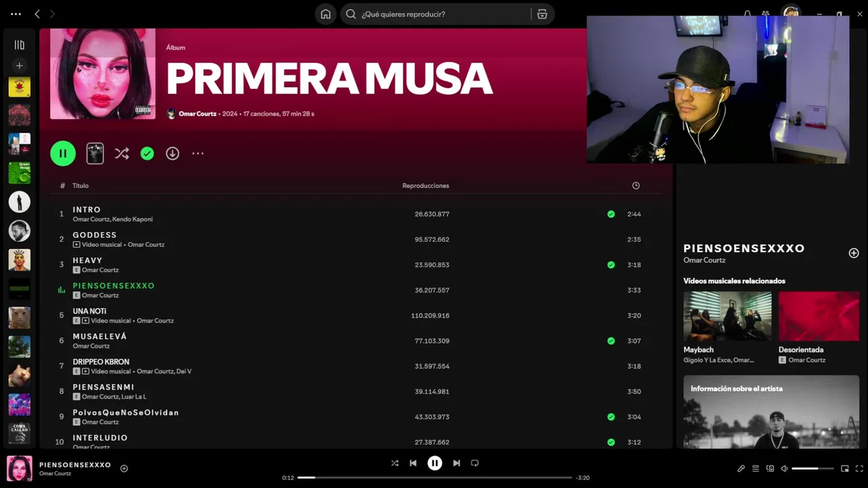The width and height of the screenshot is (868, 488).
Task: Open the miniplayer icon
Action: (845, 468)
